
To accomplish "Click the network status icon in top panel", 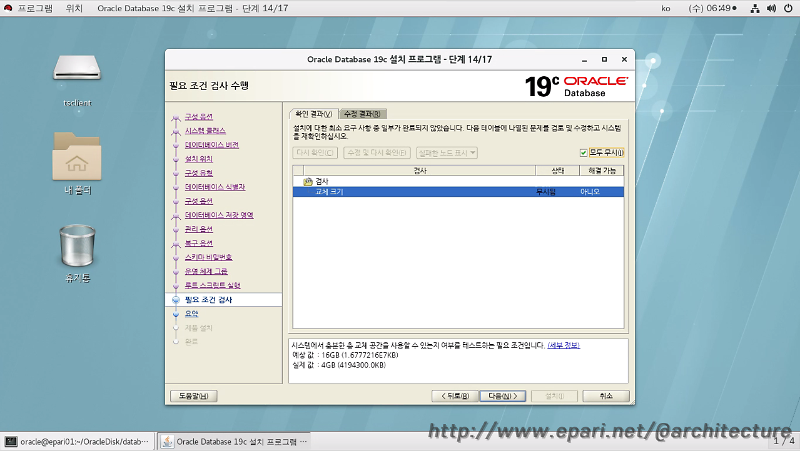I will tap(755, 8).
